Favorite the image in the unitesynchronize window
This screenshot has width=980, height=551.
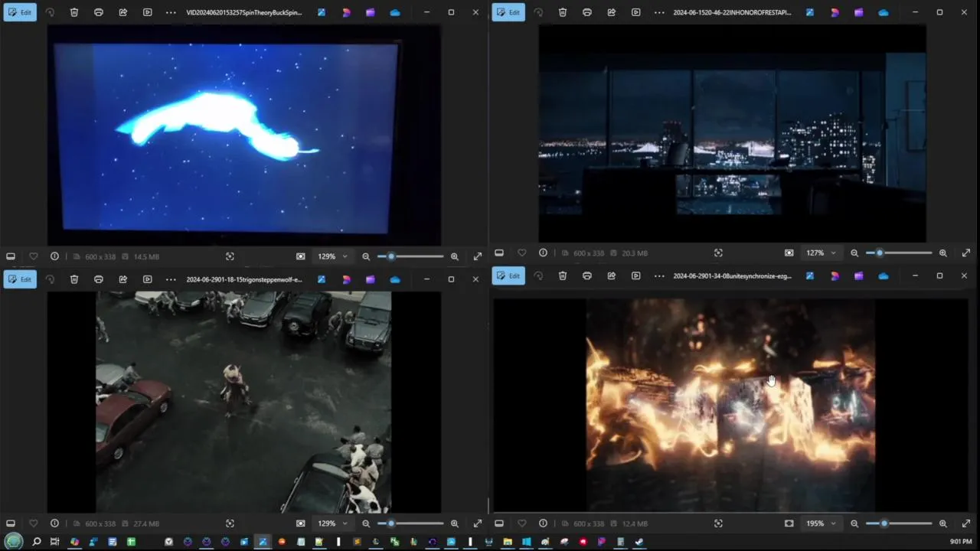521,523
